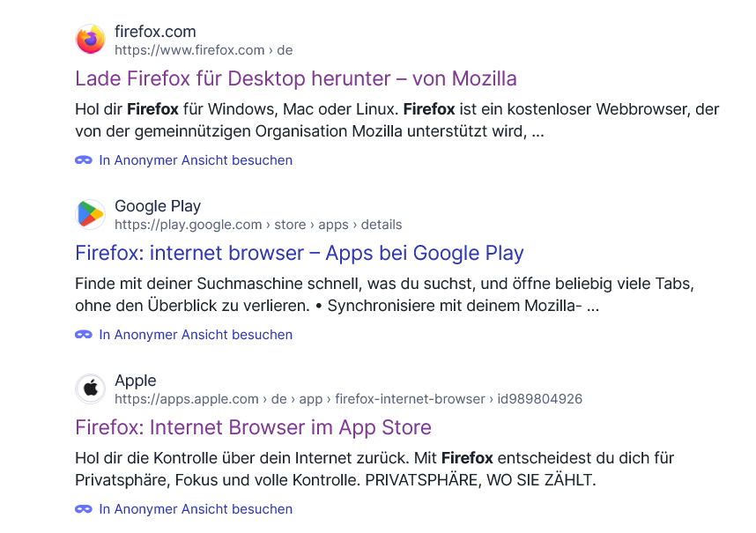This screenshot has height=533, width=756.
Task: Click the "Google Play" site name
Action: click(158, 206)
